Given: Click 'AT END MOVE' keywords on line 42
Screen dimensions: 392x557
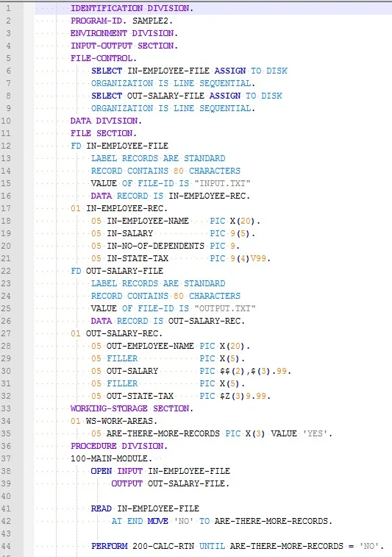Looking at the screenshot, I should pos(140,521).
